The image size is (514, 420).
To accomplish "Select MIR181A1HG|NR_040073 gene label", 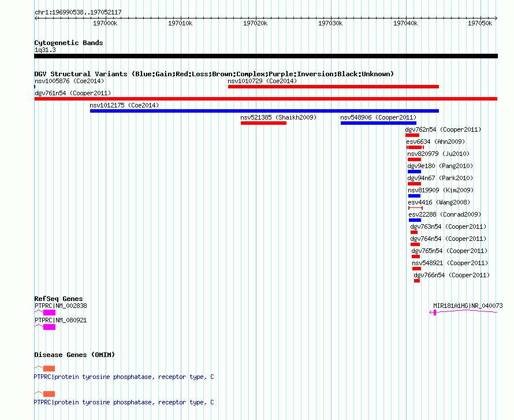I will tap(468, 306).
